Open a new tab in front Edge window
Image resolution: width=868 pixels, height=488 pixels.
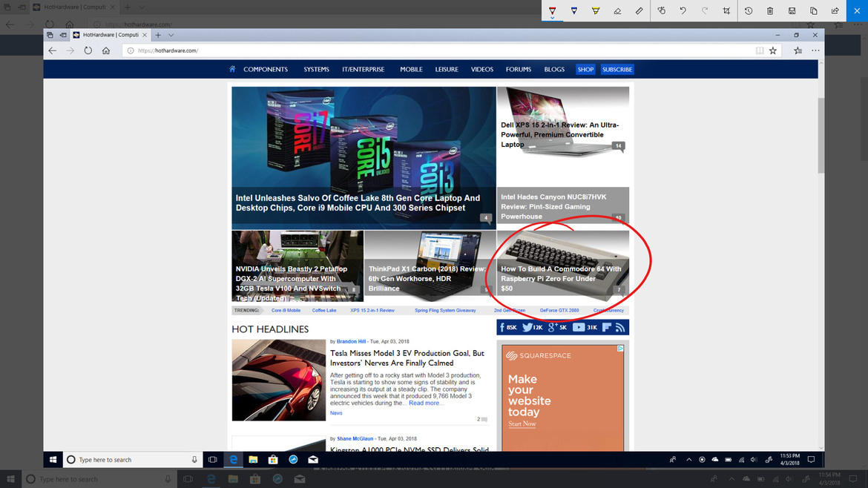coord(158,35)
